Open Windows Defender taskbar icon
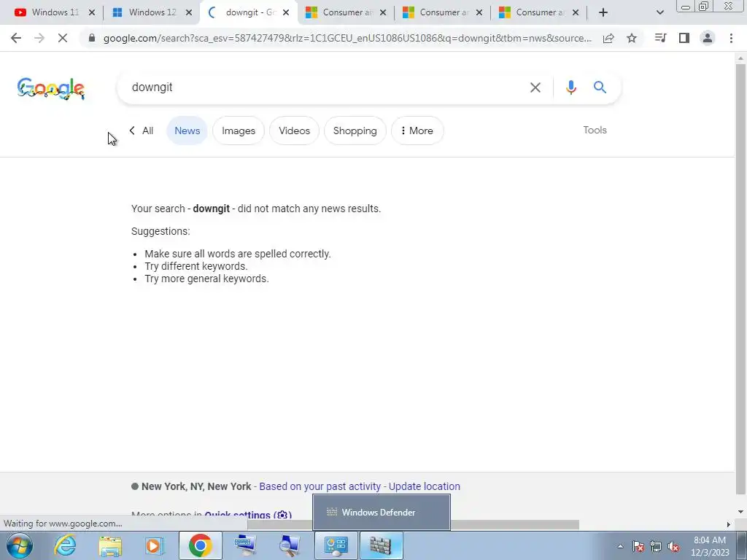Image resolution: width=747 pixels, height=560 pixels. [381, 545]
